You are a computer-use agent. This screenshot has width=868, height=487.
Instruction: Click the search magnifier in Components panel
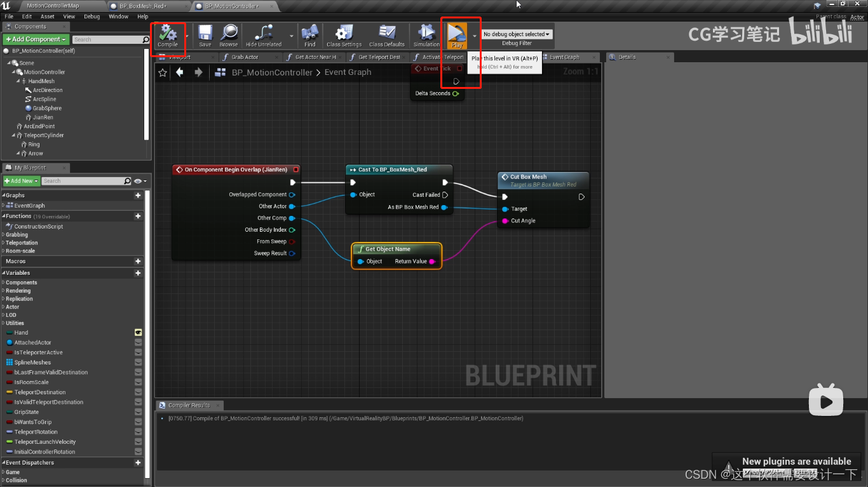pos(146,39)
